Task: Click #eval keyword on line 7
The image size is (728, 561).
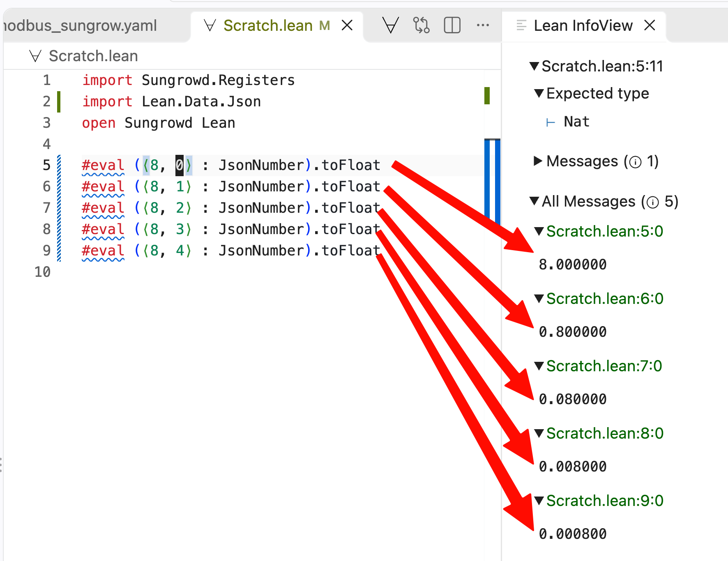Action: tap(103, 208)
